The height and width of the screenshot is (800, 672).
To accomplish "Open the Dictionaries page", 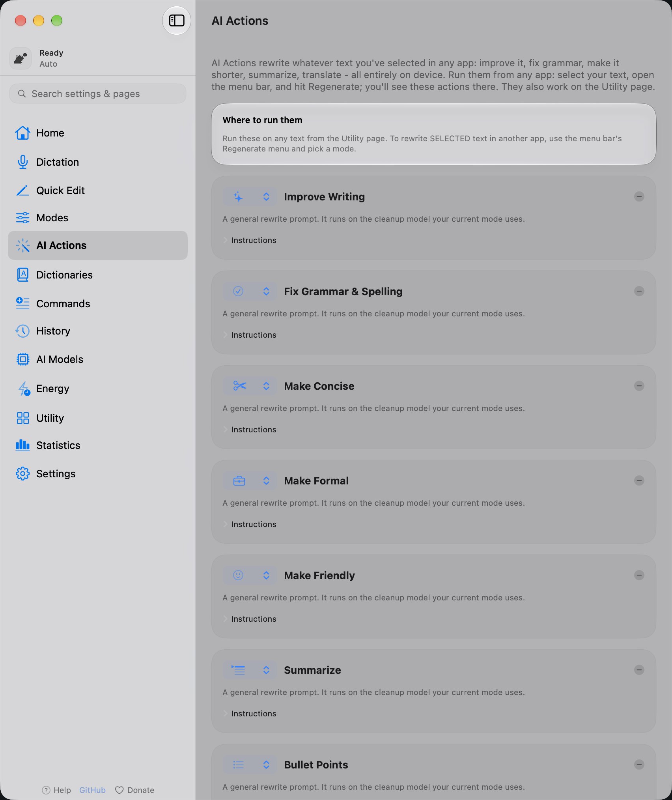I will click(97, 275).
